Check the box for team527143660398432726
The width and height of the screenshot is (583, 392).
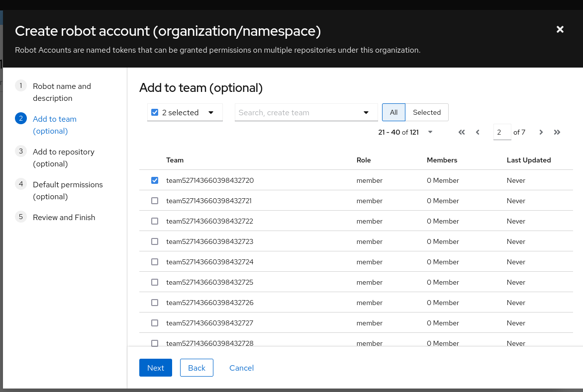coord(155,303)
